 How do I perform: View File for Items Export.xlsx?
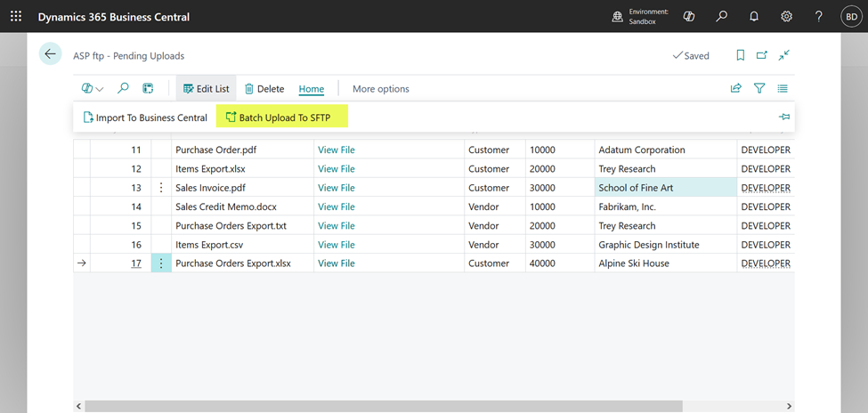tap(336, 169)
